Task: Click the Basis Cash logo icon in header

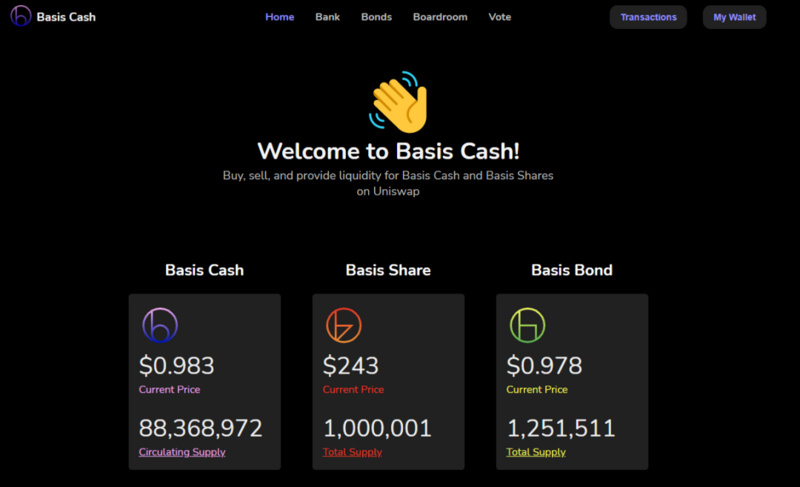Action: [21, 16]
